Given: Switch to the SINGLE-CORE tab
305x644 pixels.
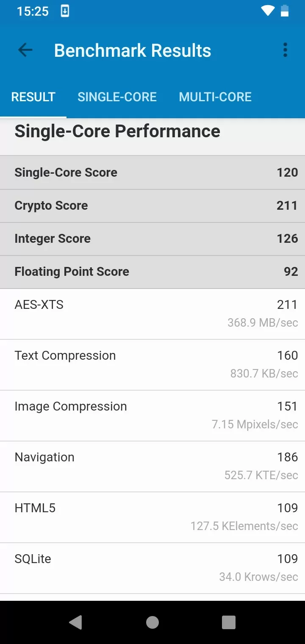Looking at the screenshot, I should [x=117, y=97].
